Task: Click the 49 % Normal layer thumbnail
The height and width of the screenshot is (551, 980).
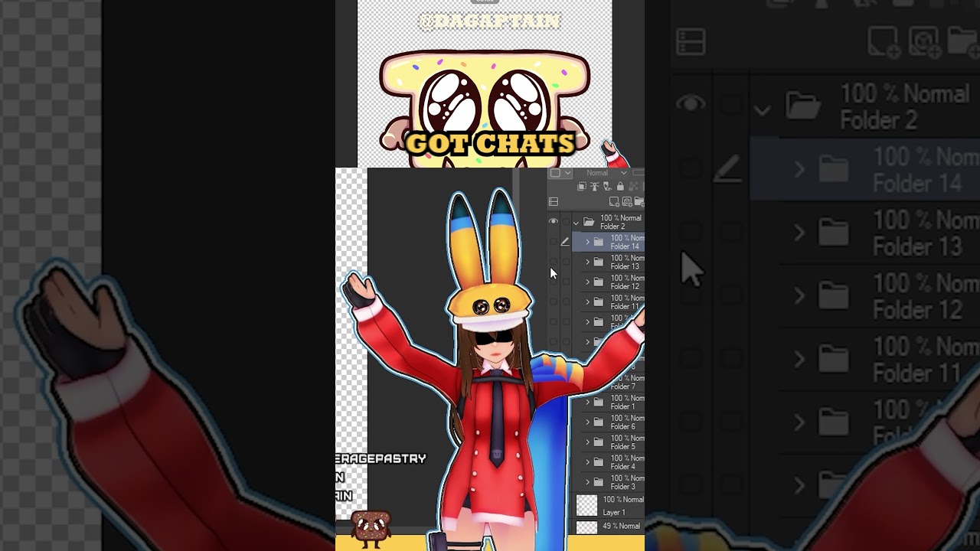Action: tap(586, 527)
